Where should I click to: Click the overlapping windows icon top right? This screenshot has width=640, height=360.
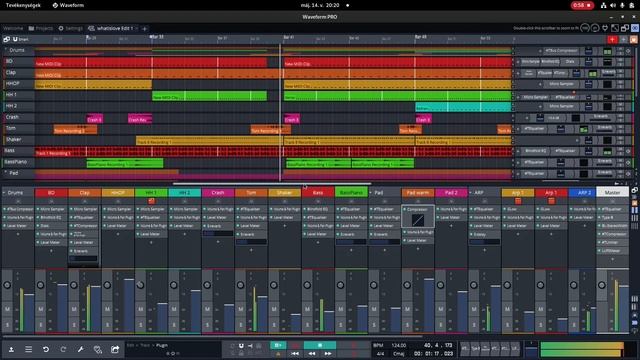coord(625,28)
